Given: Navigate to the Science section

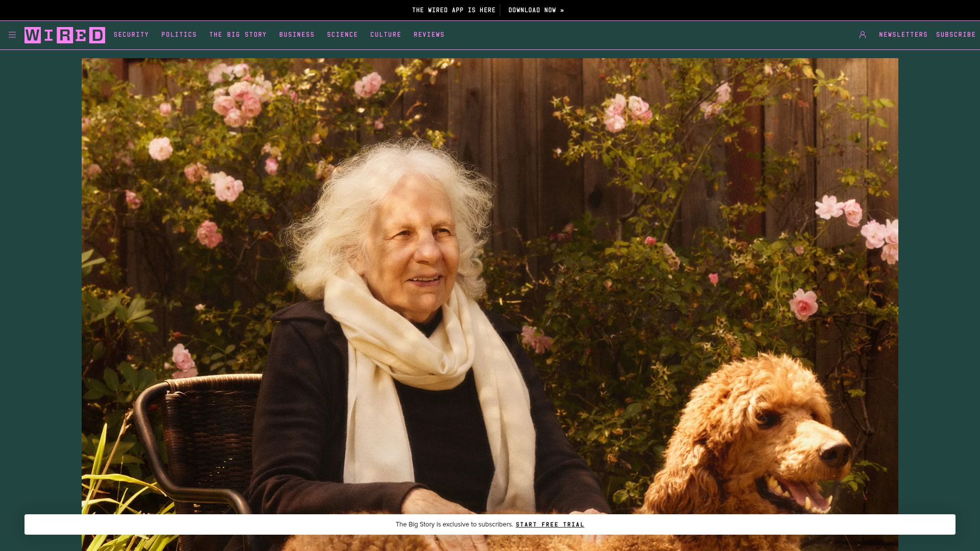Looking at the screenshot, I should [342, 35].
